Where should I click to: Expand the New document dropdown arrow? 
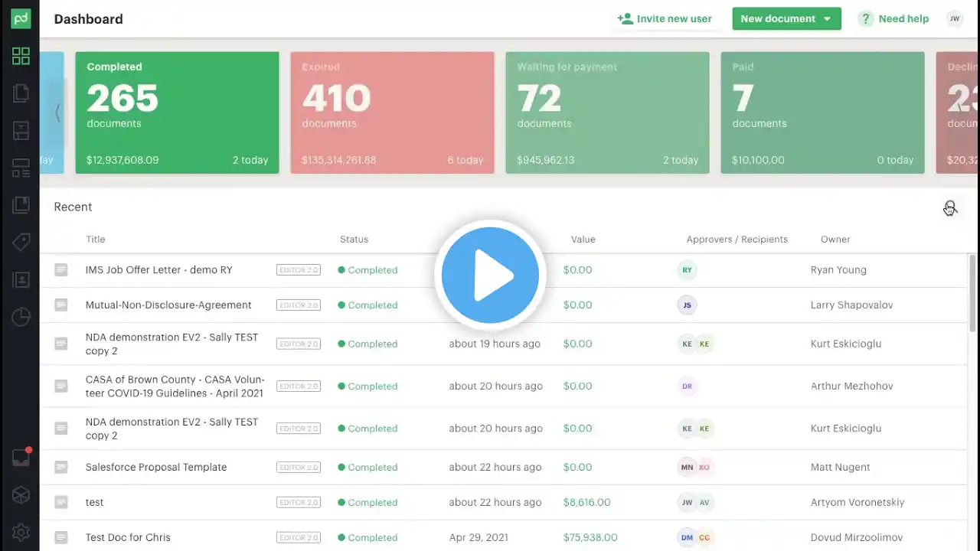pyautogui.click(x=828, y=19)
